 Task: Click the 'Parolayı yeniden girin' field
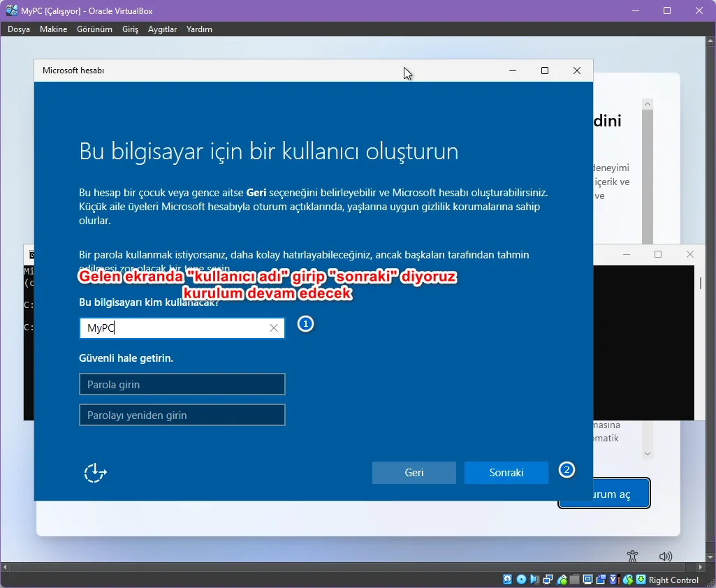(182, 415)
